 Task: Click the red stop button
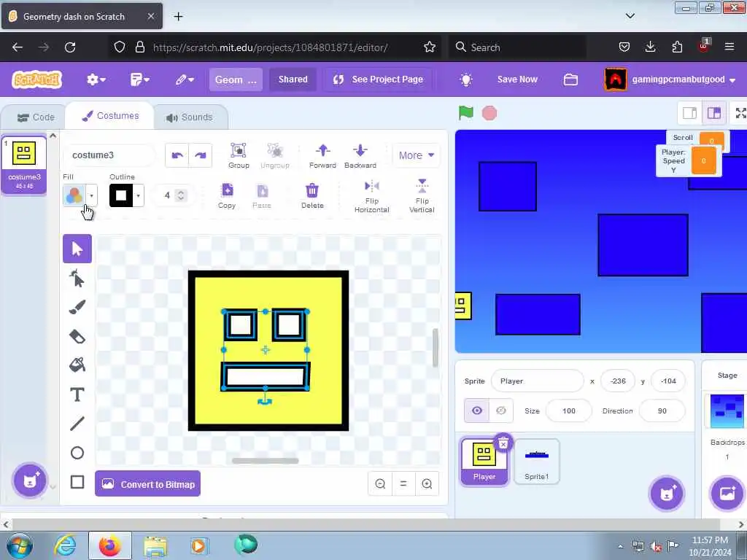489,113
